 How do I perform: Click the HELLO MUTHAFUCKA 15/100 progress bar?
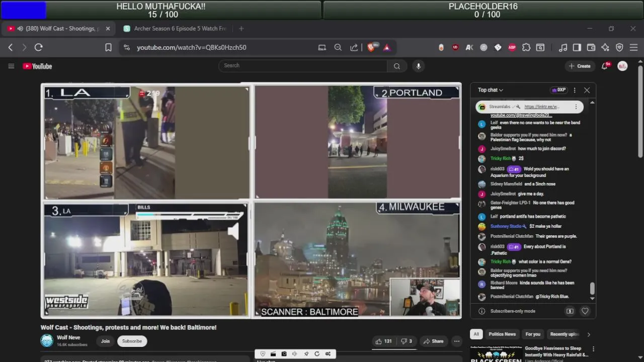[x=160, y=10]
